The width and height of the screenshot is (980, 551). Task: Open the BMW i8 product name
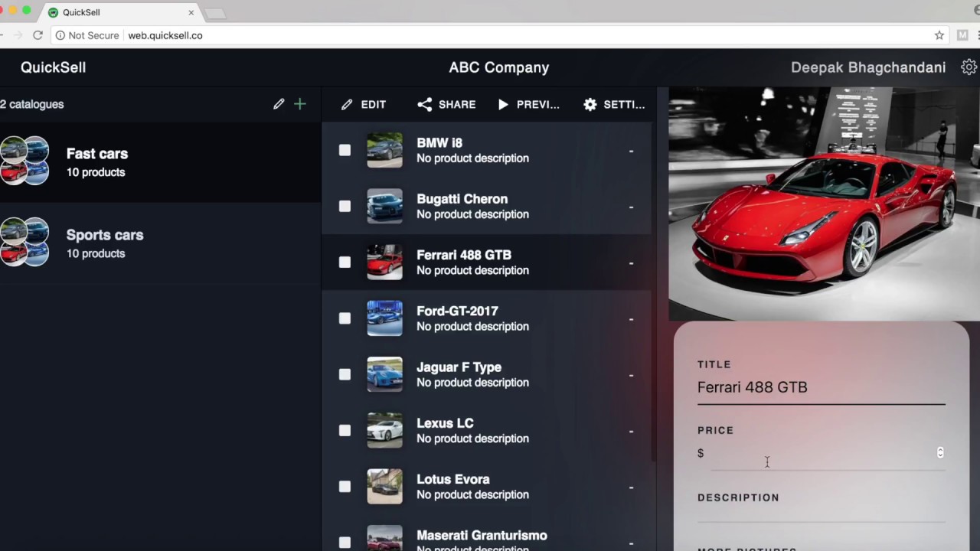[439, 143]
